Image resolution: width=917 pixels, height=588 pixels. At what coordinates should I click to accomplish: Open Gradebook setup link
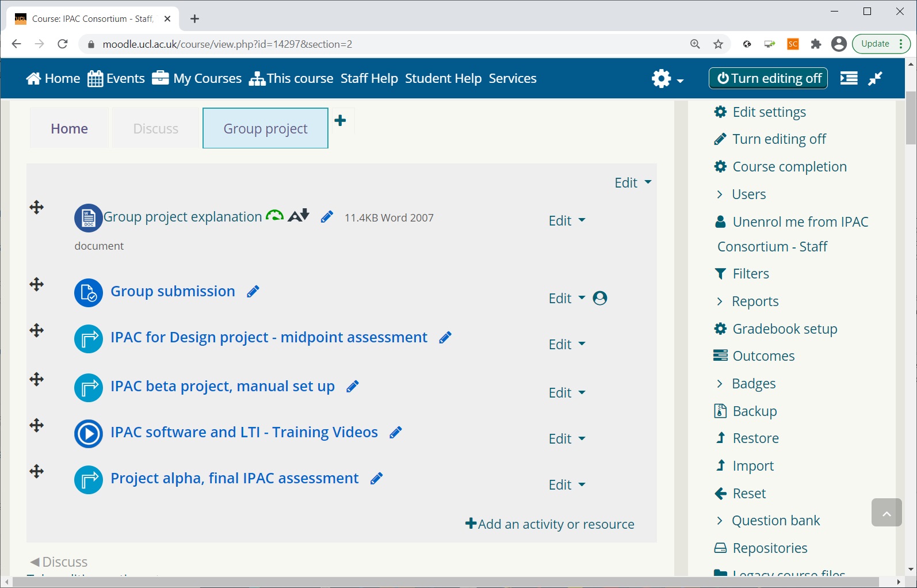775,329
